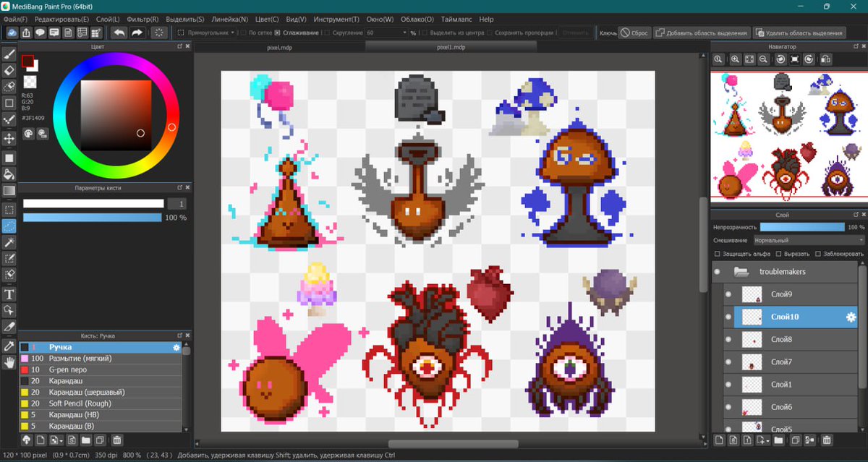Collapse the troublemakers layer folder
Viewport: 868px width, 462px height.
(741, 272)
